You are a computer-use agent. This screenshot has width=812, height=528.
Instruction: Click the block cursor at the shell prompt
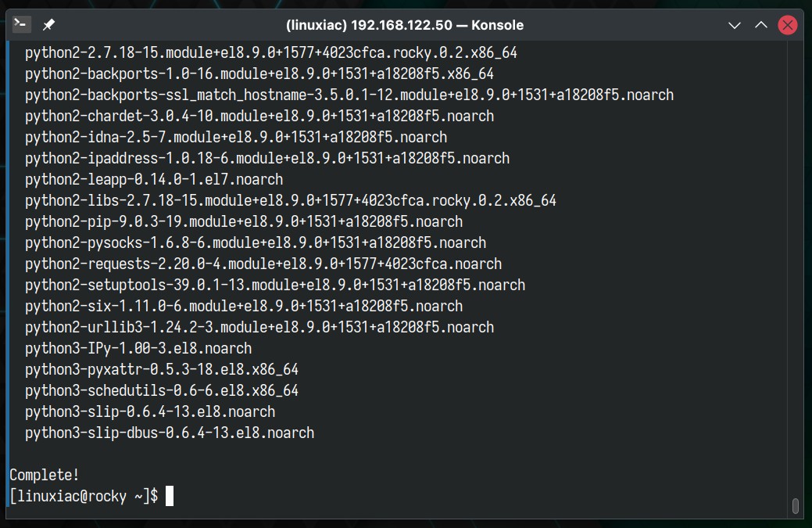click(170, 496)
